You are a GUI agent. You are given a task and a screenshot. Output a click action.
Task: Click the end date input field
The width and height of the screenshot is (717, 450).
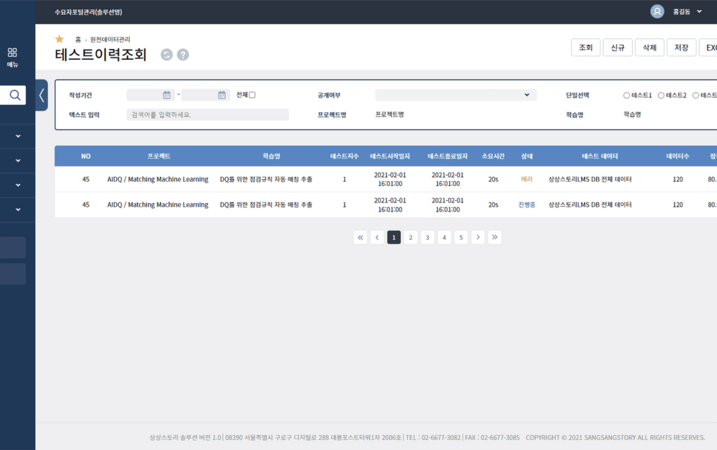205,95
